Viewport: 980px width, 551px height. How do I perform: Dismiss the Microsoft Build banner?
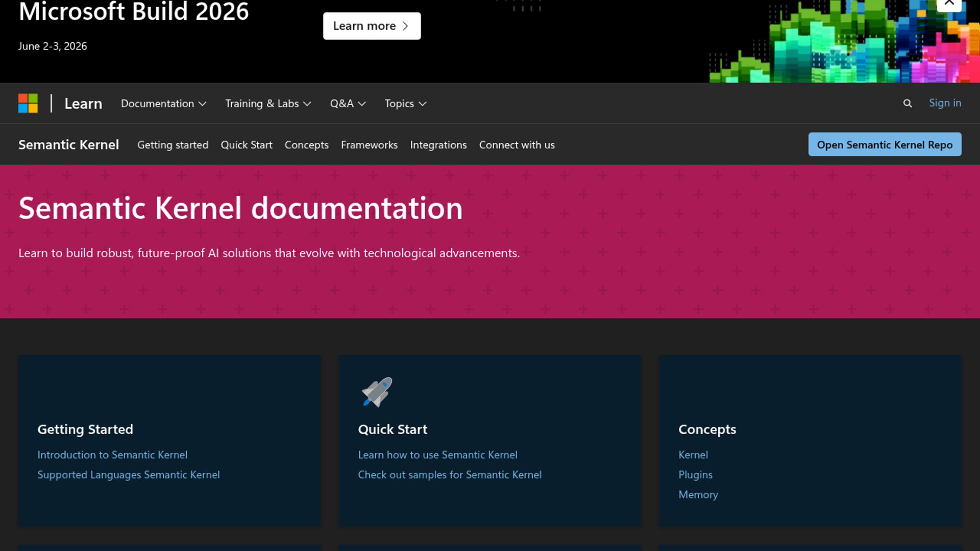pos(949,4)
